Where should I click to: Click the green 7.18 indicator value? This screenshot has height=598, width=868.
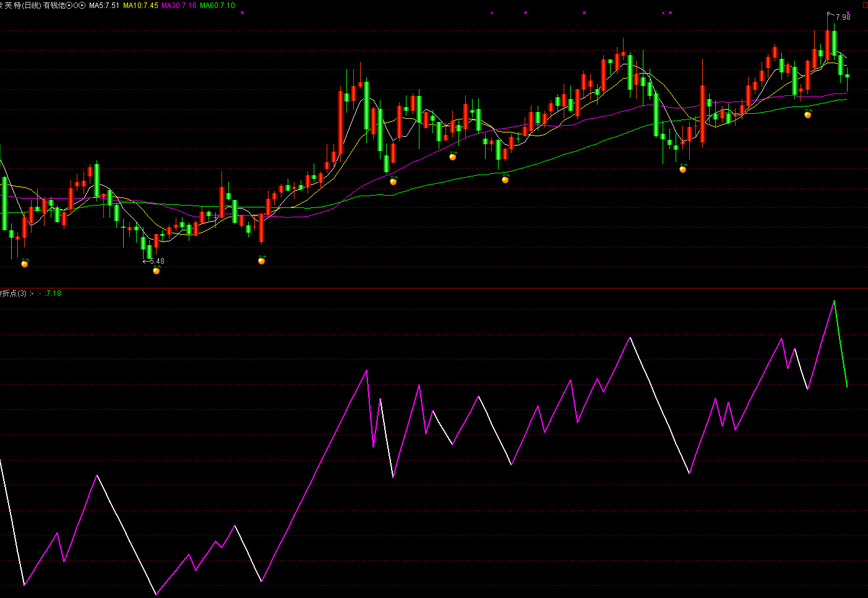(53, 293)
